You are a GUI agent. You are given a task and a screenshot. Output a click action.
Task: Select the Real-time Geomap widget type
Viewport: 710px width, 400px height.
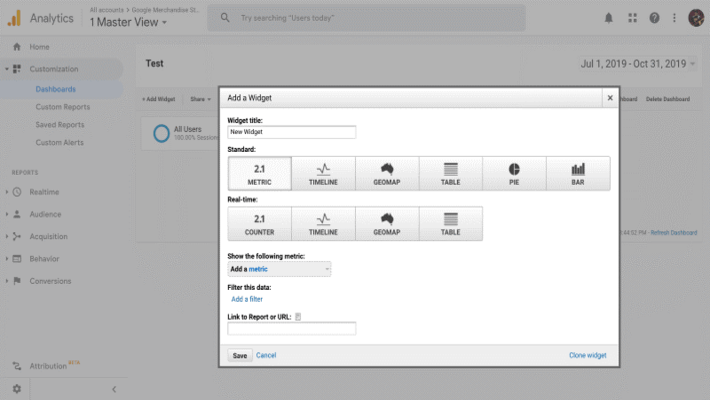coord(387,224)
